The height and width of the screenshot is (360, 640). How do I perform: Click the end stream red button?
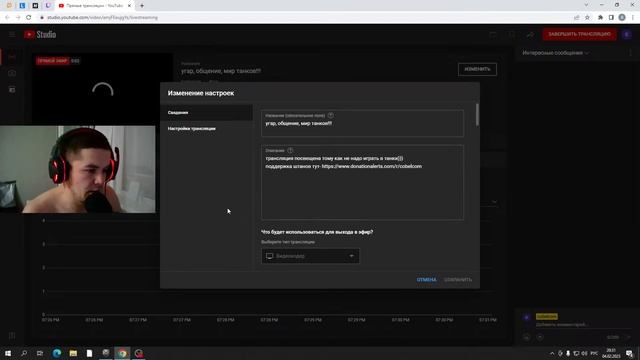click(579, 34)
